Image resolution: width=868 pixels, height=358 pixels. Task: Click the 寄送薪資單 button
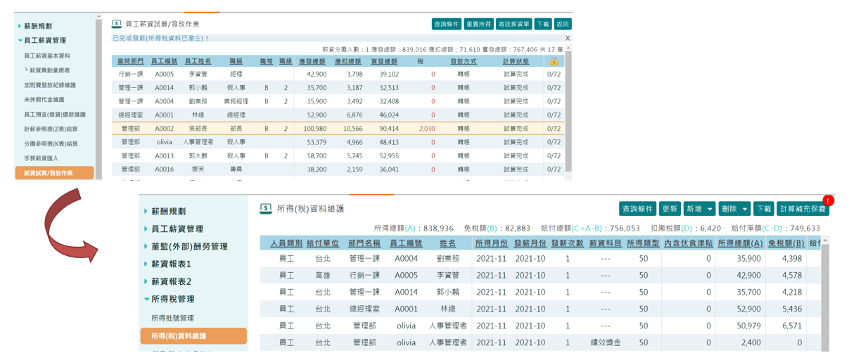[513, 24]
